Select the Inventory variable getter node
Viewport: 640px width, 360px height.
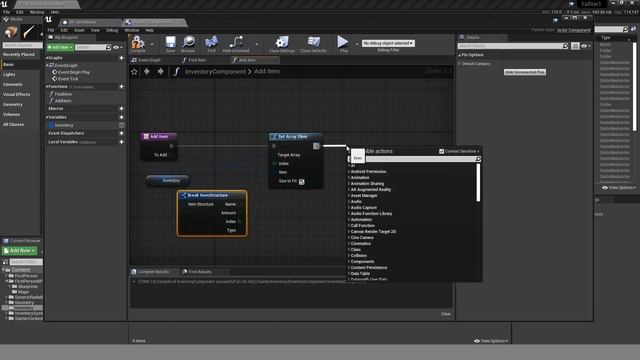(168, 180)
